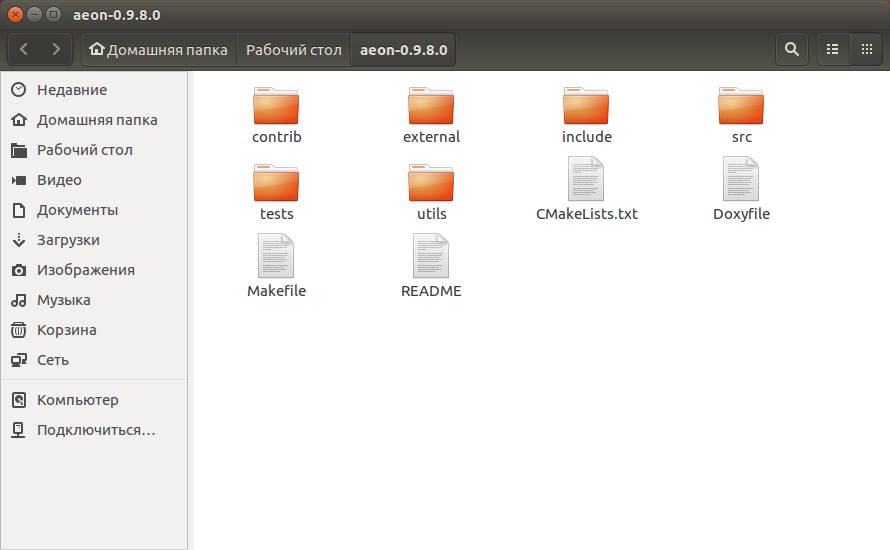Open search with the magnifier icon
890x550 pixels.
click(792, 49)
